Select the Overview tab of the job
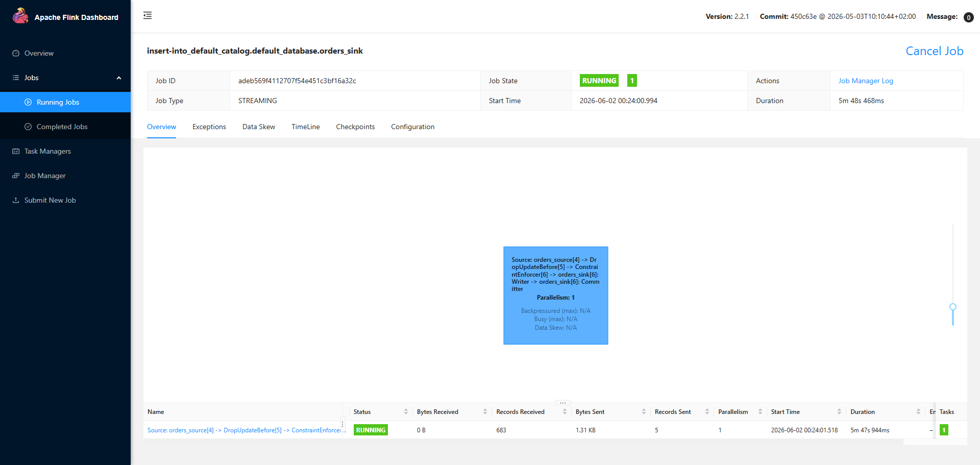Viewport: 980px width, 465px height. [x=161, y=127]
